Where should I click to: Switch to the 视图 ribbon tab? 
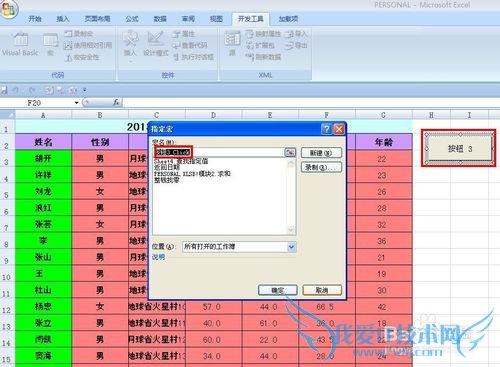216,19
